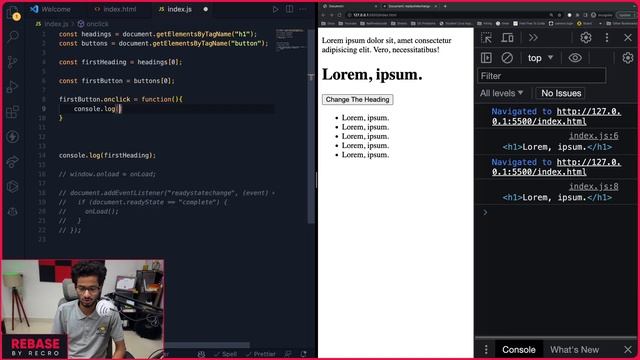Open the Source Control view
This screenshot has width=640, height=360.
click(x=13, y=62)
